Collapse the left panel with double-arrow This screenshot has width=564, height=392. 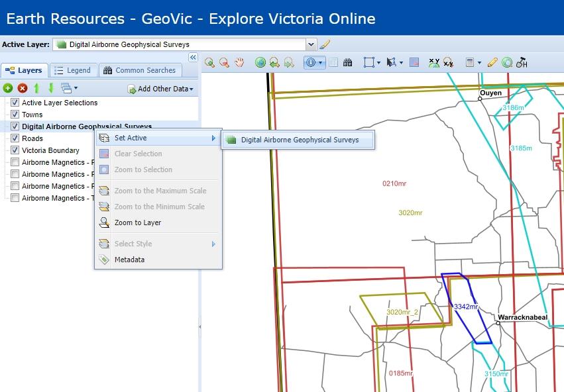click(193, 58)
